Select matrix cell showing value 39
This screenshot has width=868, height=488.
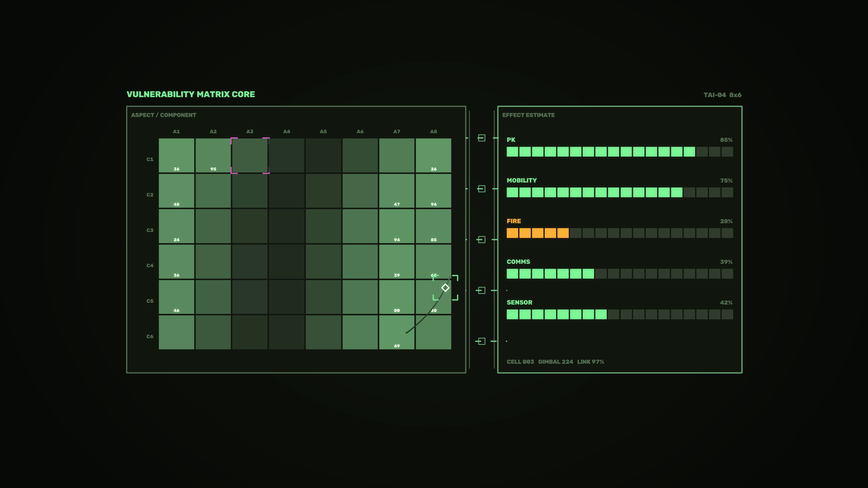397,262
